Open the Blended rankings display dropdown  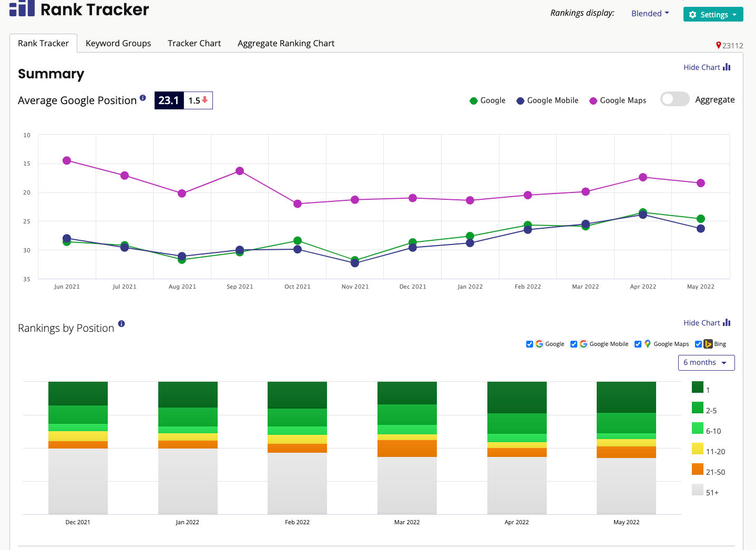coord(650,14)
